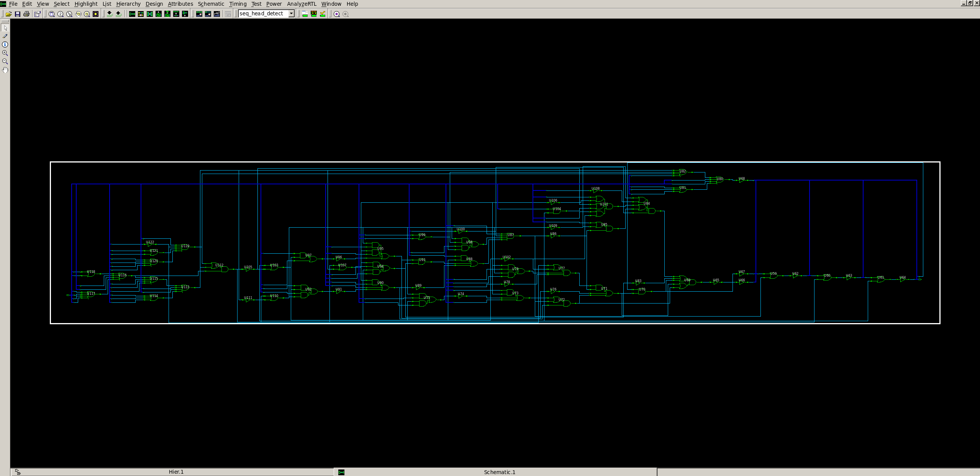Click the push down hierarchy arrow icon
The height and width of the screenshot is (476, 980).
pos(110,14)
